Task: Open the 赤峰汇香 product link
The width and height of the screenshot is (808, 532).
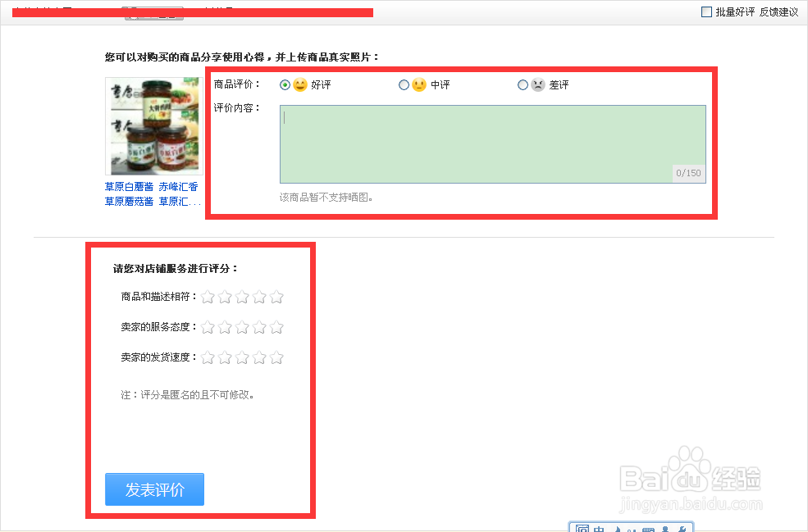Action: [178, 187]
